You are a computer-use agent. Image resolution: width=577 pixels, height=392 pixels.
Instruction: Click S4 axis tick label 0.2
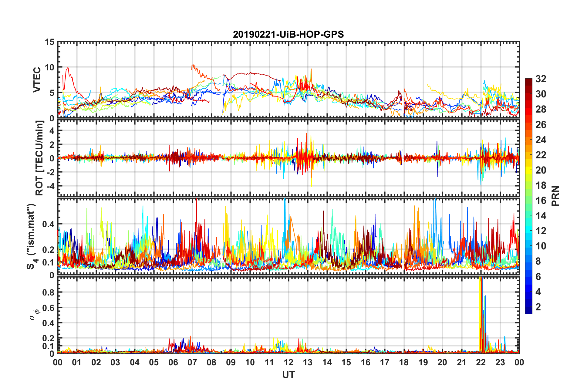point(48,250)
